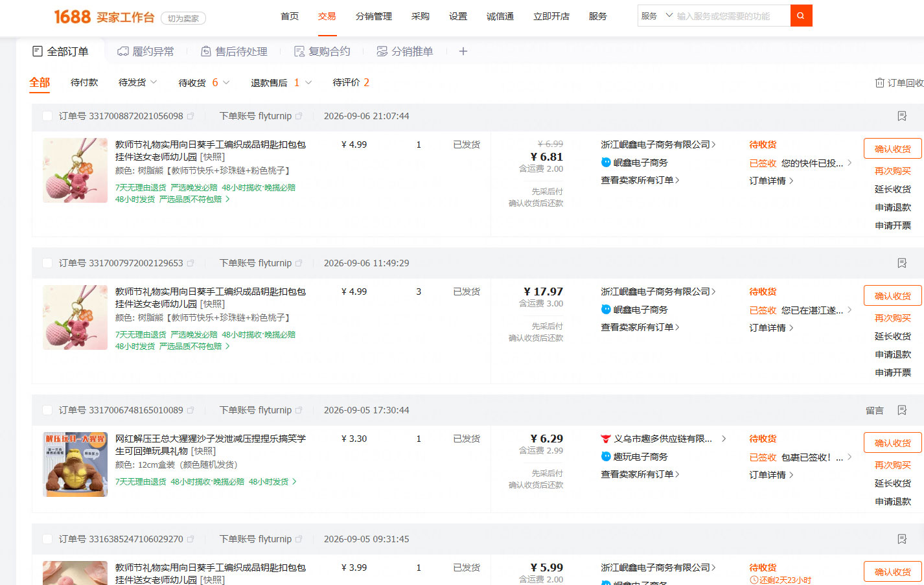Copy order number 3316385247106029270
Viewport: 924px width, 585px height.
(x=191, y=540)
